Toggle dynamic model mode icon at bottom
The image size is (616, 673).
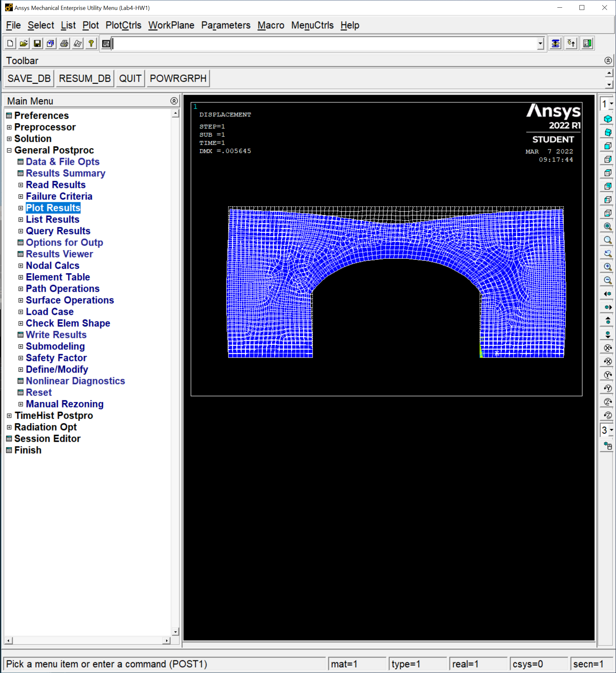(x=608, y=446)
